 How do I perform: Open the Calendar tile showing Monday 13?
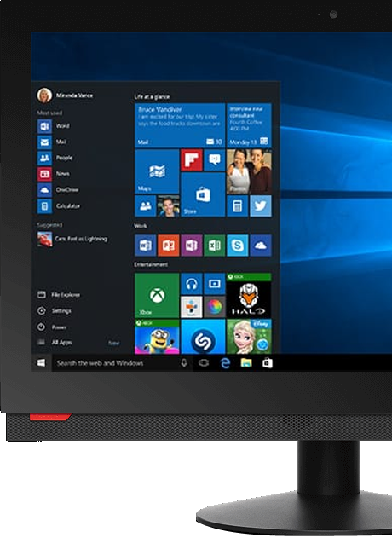click(249, 125)
